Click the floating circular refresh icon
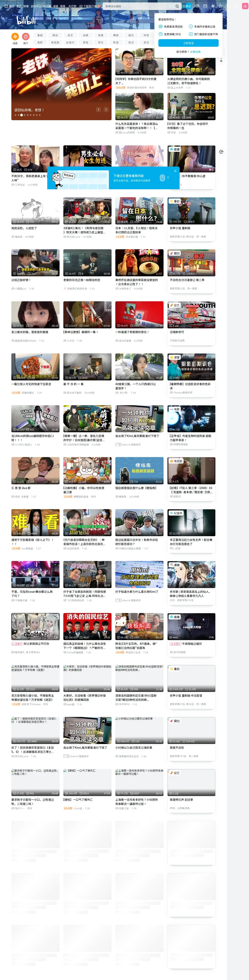The width and height of the screenshot is (249, 980). pos(221,152)
